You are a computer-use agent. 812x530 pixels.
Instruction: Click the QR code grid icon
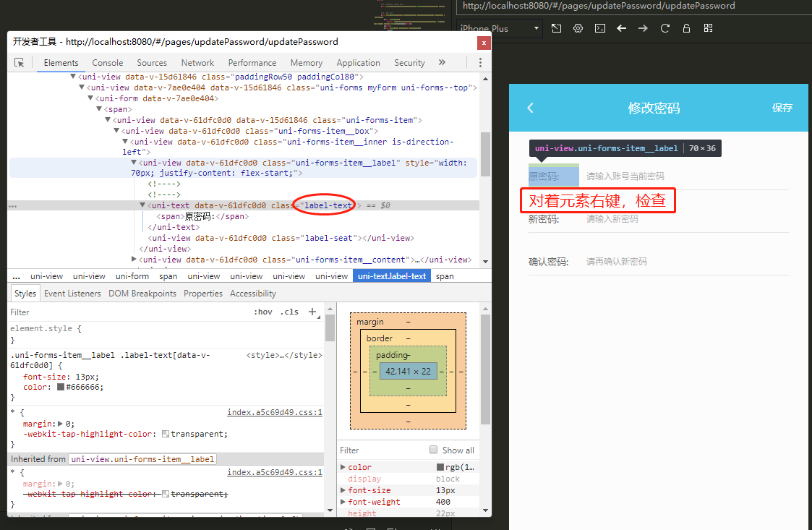pos(708,28)
